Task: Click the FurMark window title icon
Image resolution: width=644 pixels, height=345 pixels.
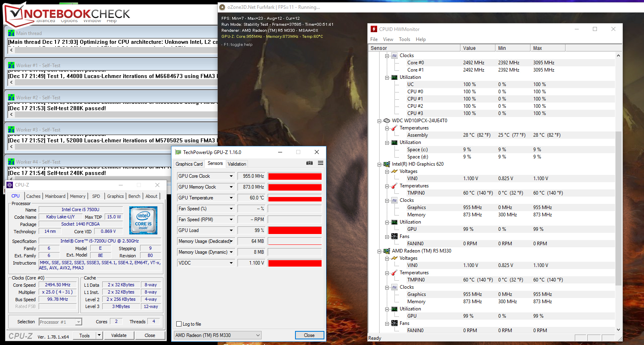Action: 222,7
